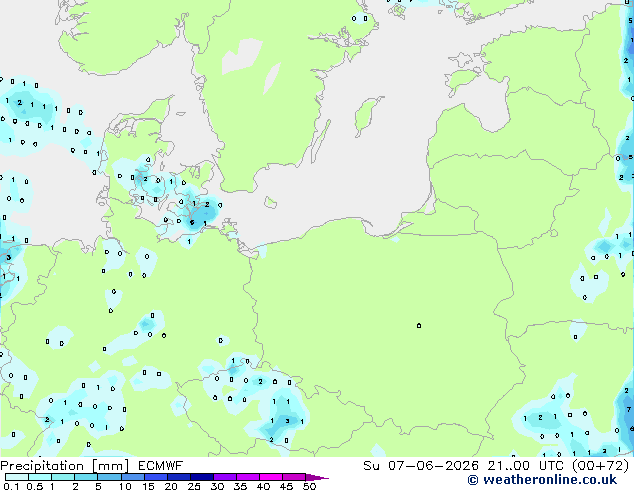Click the 0.5–1 mm legend color box

40,477
